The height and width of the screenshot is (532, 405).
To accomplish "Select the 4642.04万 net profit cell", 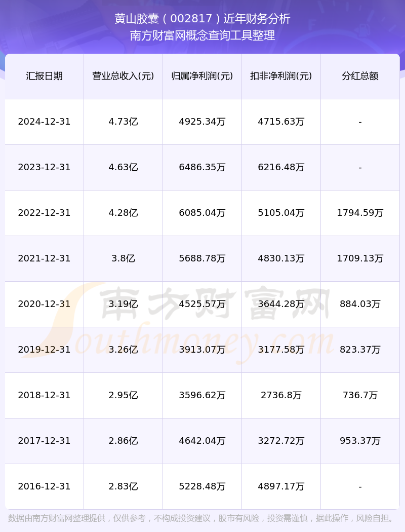I will tap(202, 441).
